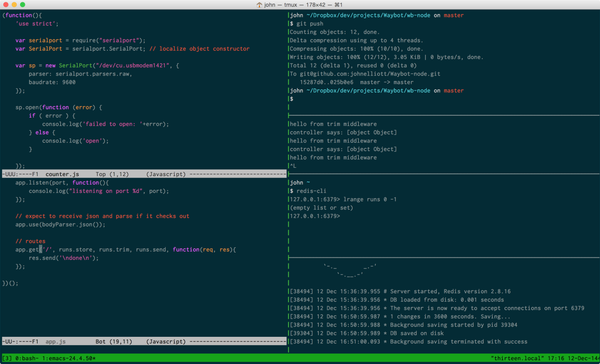
Task: Click the home folder icon in title bar
Action: coord(259,5)
